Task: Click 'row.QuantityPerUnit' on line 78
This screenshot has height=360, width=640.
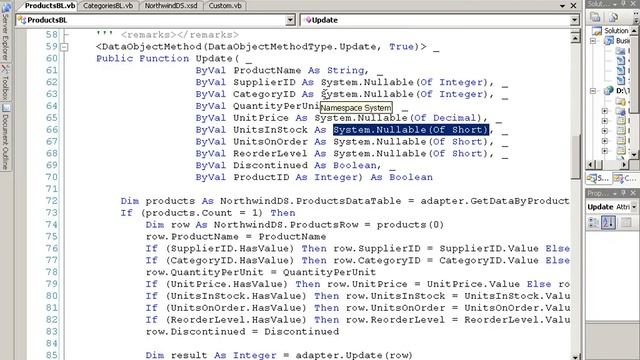Action: pyautogui.click(x=204, y=272)
